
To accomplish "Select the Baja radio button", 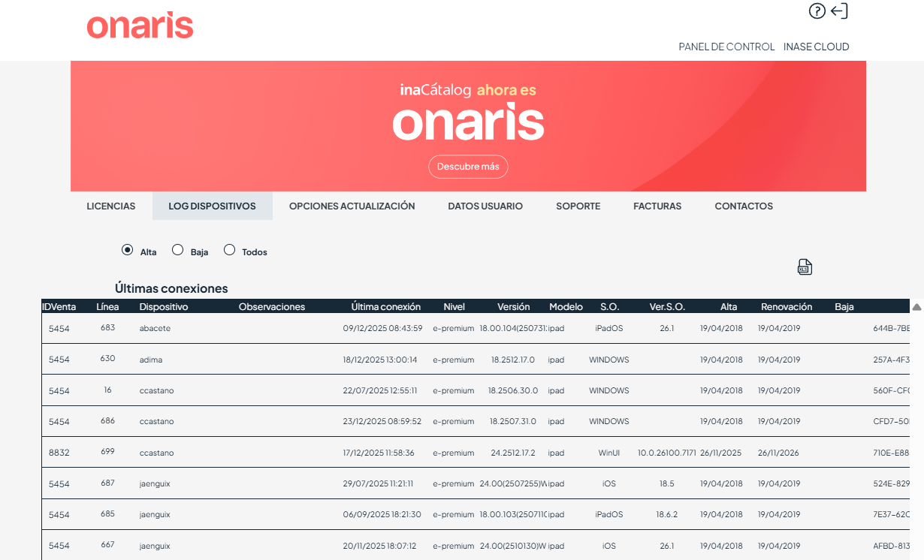I will (177, 250).
